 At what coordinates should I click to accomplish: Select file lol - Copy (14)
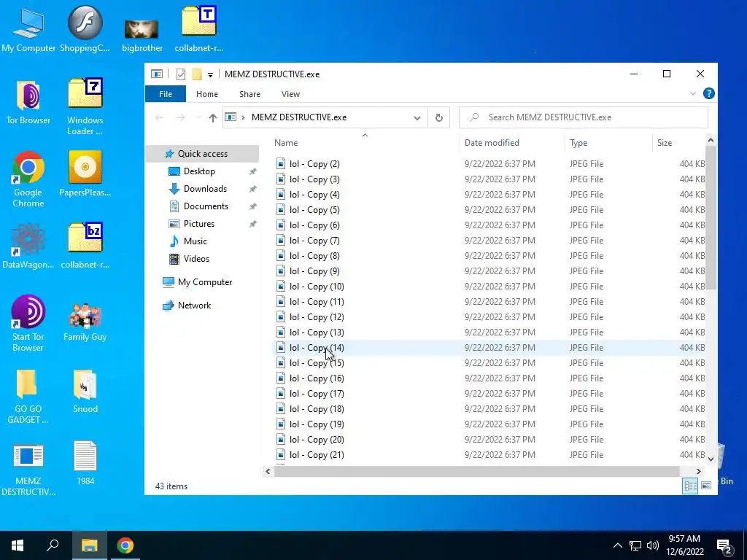[489, 348]
